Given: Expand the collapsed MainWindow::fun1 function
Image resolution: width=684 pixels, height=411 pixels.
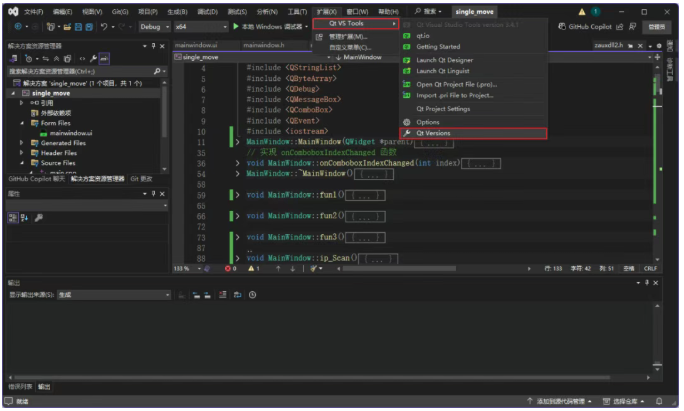Looking at the screenshot, I should [237, 195].
